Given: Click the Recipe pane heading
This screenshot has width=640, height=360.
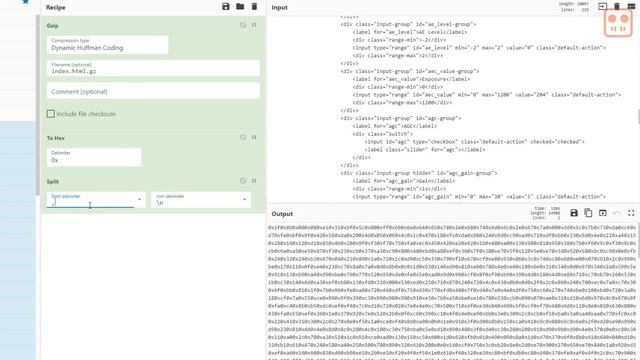Looking at the screenshot, I should pyautogui.click(x=56, y=7).
